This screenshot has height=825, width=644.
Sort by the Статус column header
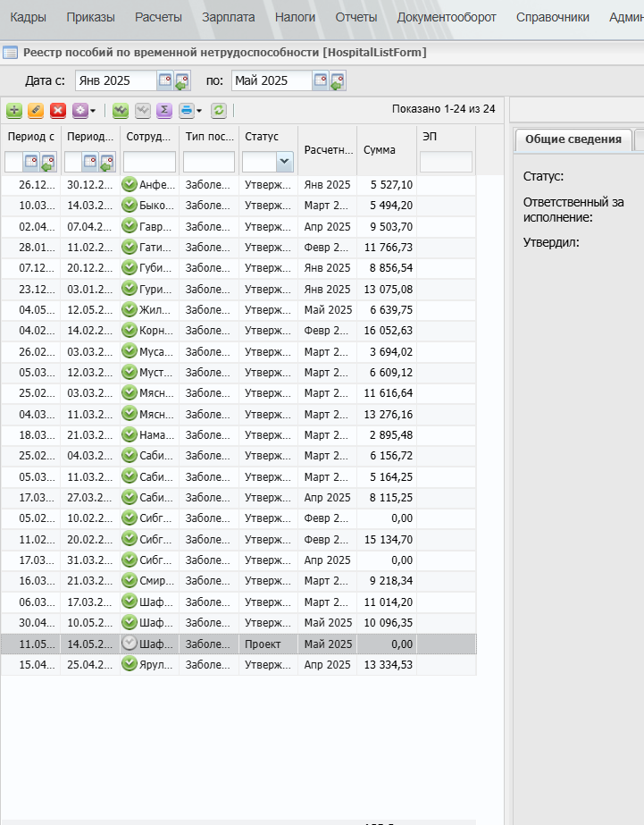click(x=268, y=136)
